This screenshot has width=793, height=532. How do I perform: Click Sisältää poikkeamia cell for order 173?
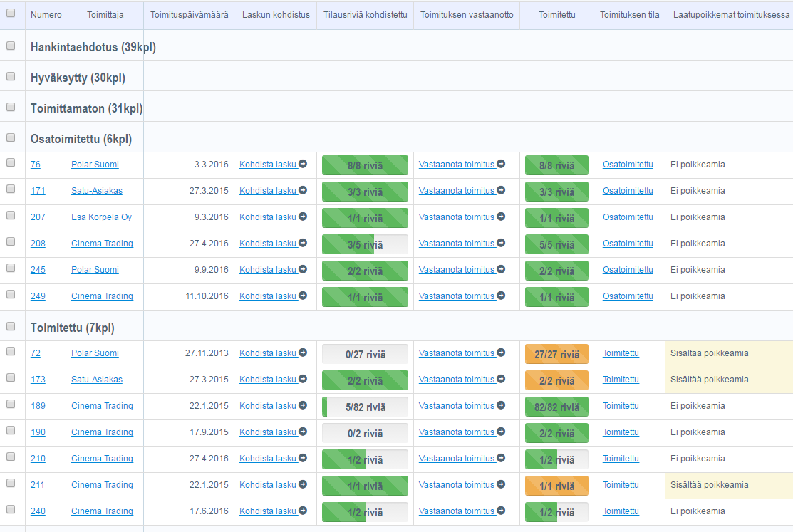[x=710, y=380]
